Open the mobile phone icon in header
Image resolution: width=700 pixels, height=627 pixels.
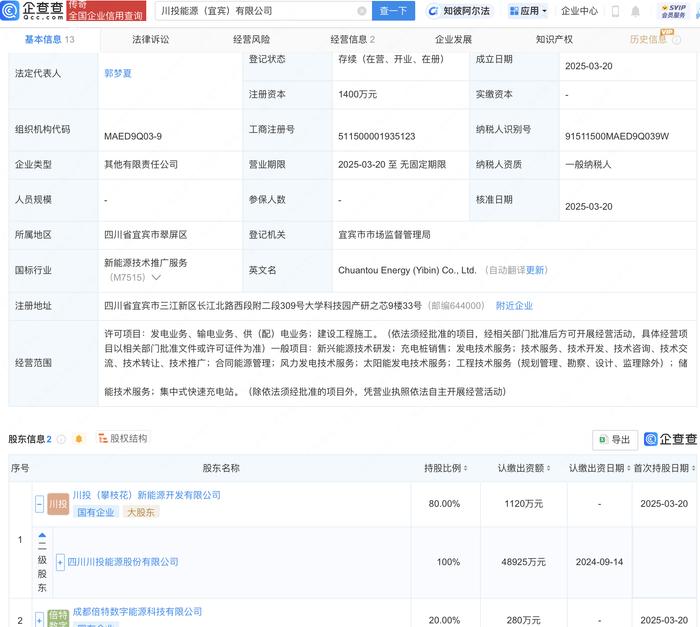tap(615, 11)
